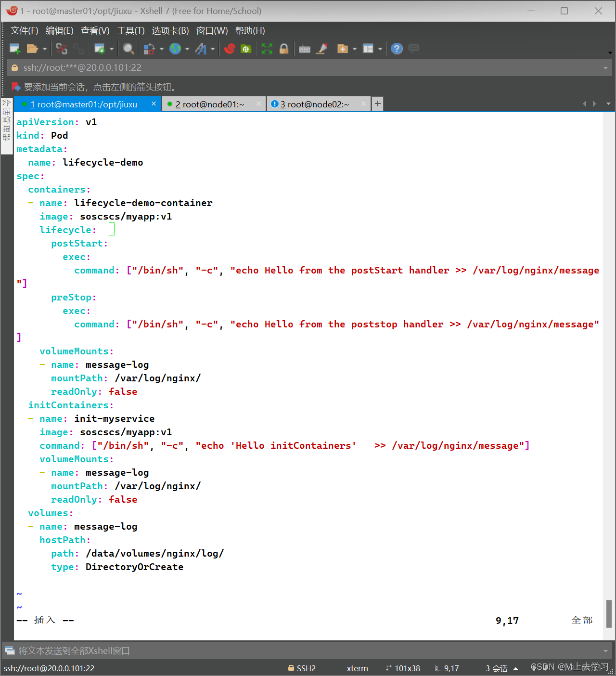Click the padlock lock-screen icon
Screen dimensions: 616x676
284,49
